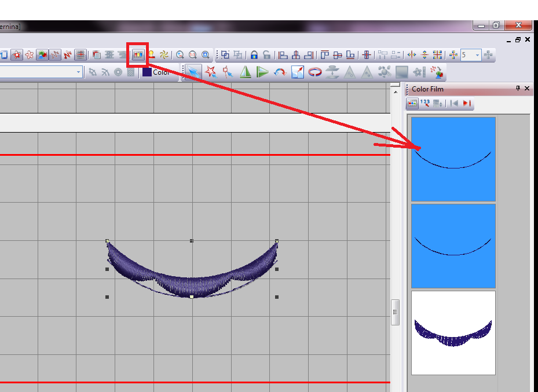Click the red ring Wreath tool icon
The image size is (538, 392).
pos(314,72)
